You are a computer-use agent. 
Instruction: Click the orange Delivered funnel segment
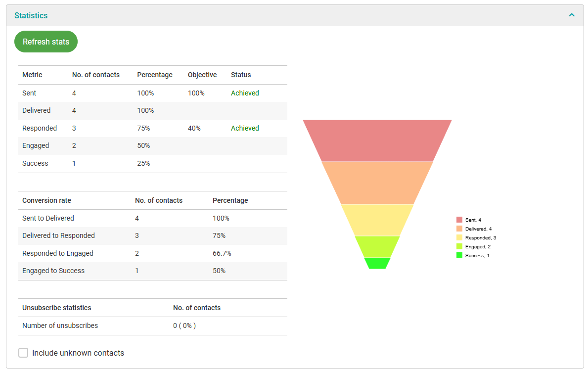[377, 183]
